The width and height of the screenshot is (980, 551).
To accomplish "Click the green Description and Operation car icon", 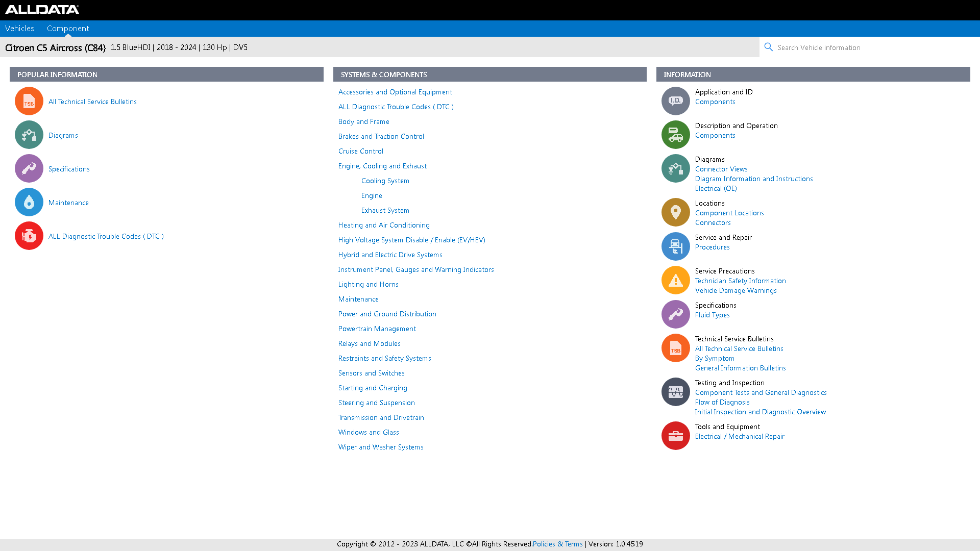I will 675,135.
